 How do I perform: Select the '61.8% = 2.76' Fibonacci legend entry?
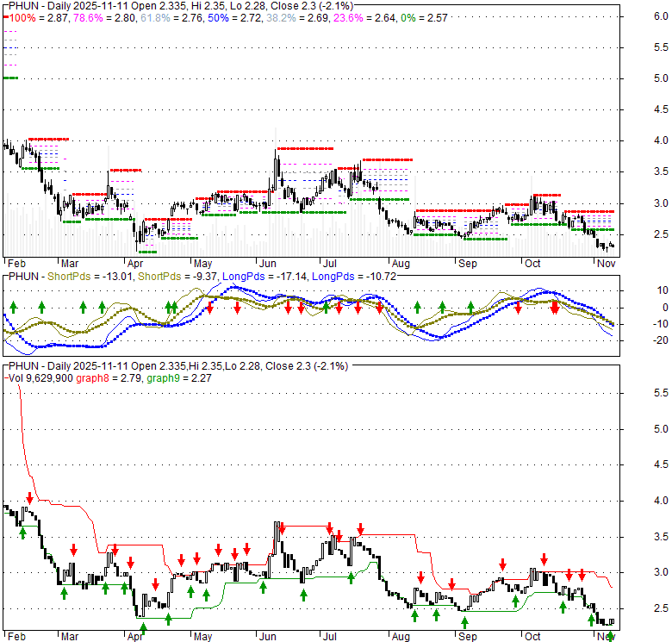point(171,18)
